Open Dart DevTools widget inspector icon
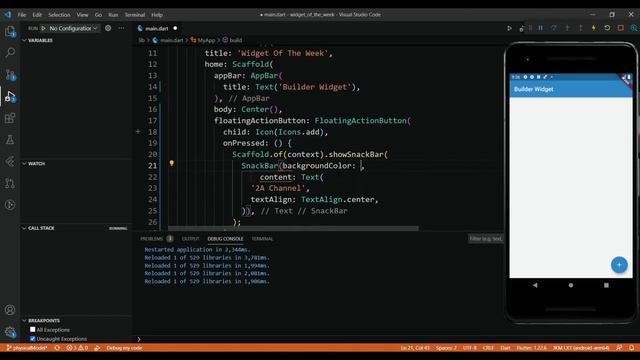Viewport: 640px width, 360px height. click(634, 28)
